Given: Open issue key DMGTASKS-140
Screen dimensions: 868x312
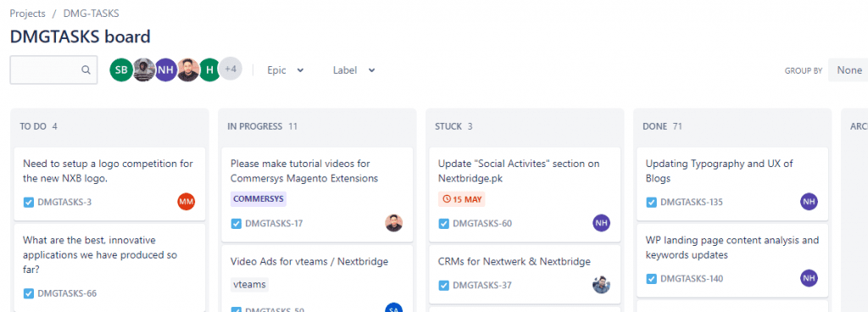Looking at the screenshot, I should click(x=692, y=278).
